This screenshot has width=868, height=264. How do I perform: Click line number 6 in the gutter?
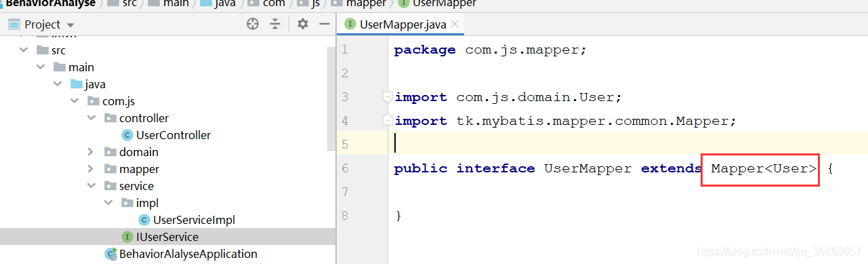click(x=345, y=168)
